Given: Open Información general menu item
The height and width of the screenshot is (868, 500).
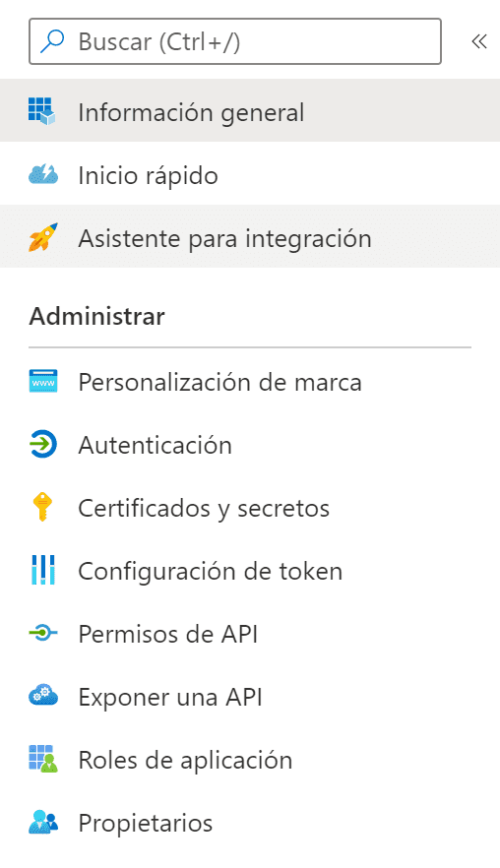Looking at the screenshot, I should click(x=250, y=110).
